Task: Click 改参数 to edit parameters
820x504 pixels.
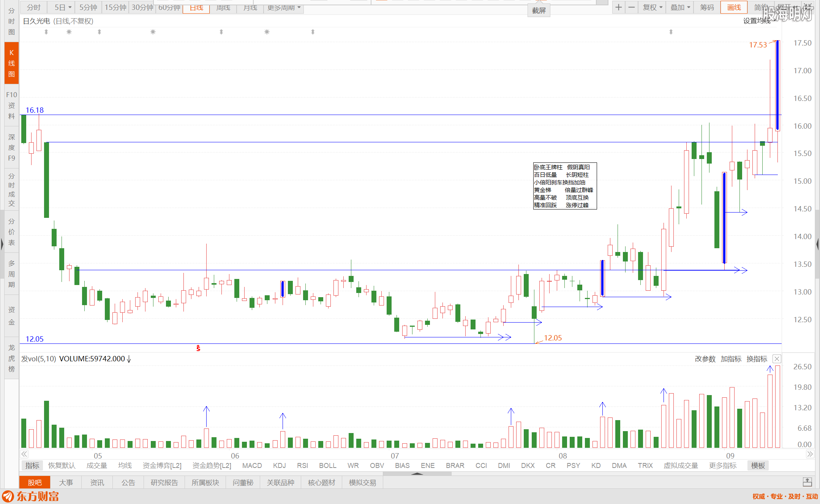Action: point(705,359)
